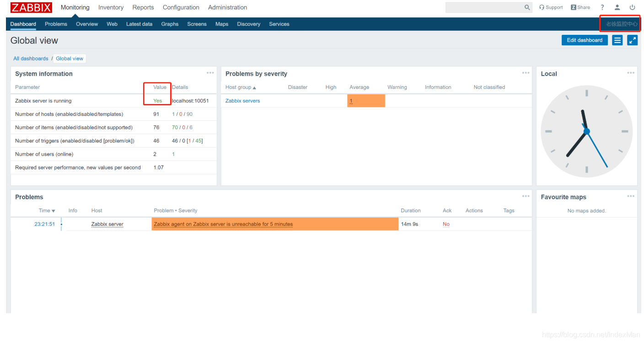Image resolution: width=644 pixels, height=343 pixels.
Task: Click the Duration value 14m 9s
Action: [409, 224]
